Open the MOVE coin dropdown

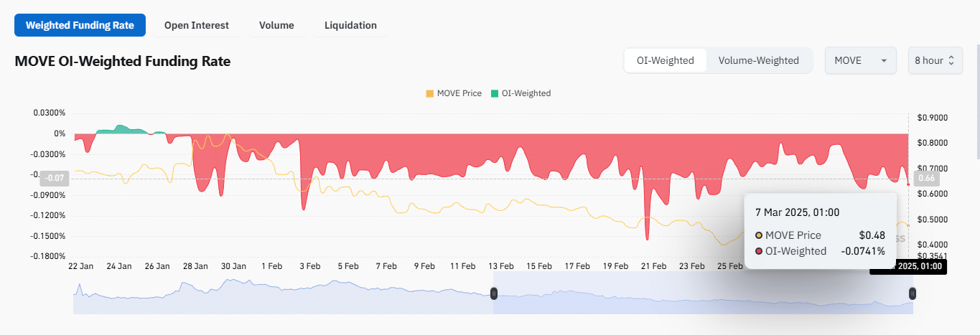pos(860,60)
